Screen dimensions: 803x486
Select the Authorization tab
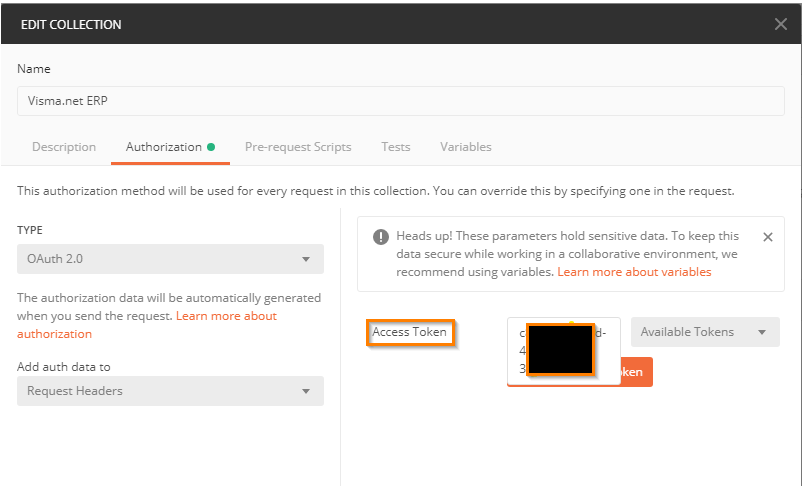170,147
